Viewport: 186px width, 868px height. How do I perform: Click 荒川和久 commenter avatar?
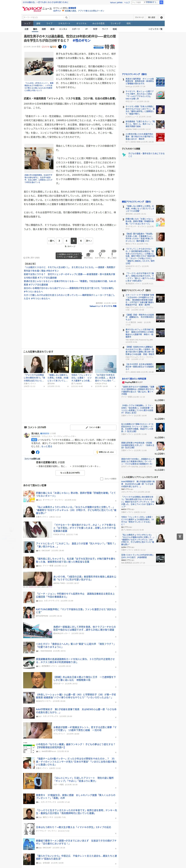point(26,435)
